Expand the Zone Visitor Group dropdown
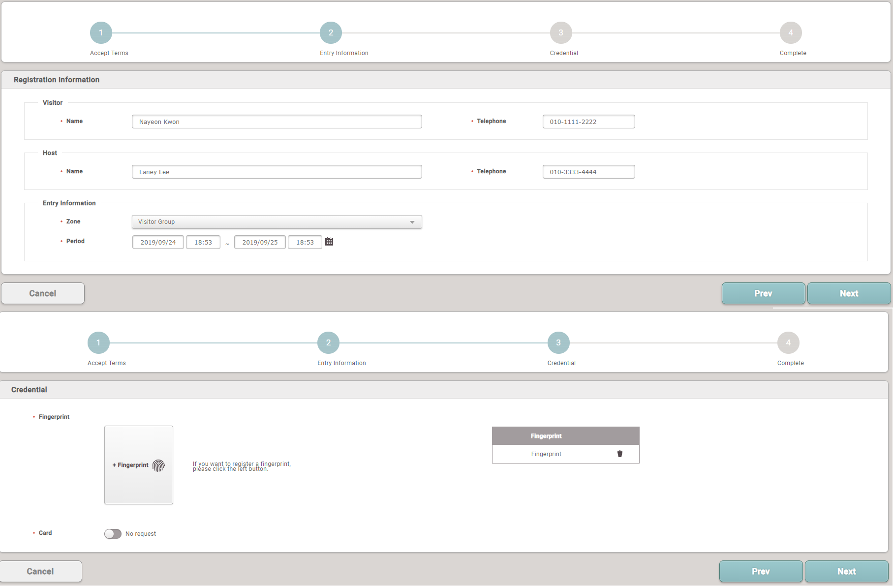 277,222
